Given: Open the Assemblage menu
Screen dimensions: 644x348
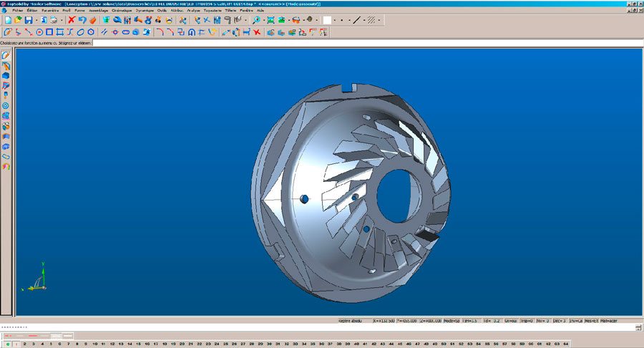Looking at the screenshot, I should [x=98, y=11].
